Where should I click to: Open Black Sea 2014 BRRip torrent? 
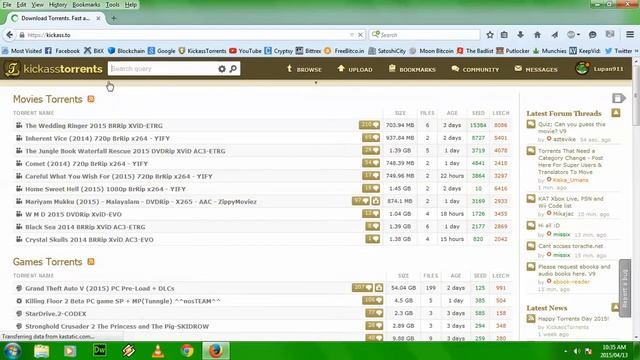85,227
